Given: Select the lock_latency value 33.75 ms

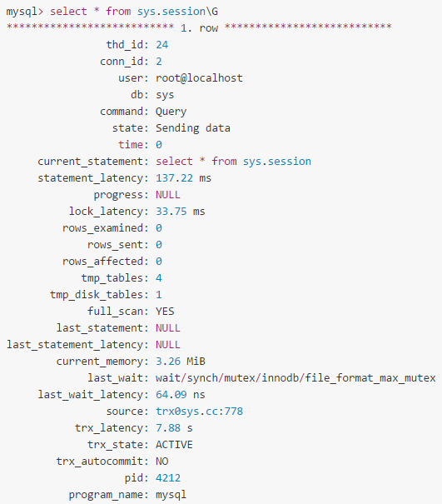Looking at the screenshot, I should pyautogui.click(x=180, y=212).
